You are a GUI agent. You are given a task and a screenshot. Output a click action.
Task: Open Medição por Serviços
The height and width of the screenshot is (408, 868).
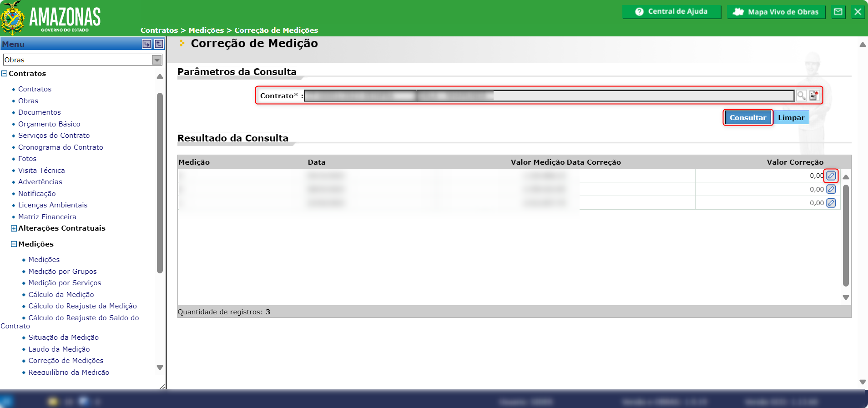[x=65, y=283]
